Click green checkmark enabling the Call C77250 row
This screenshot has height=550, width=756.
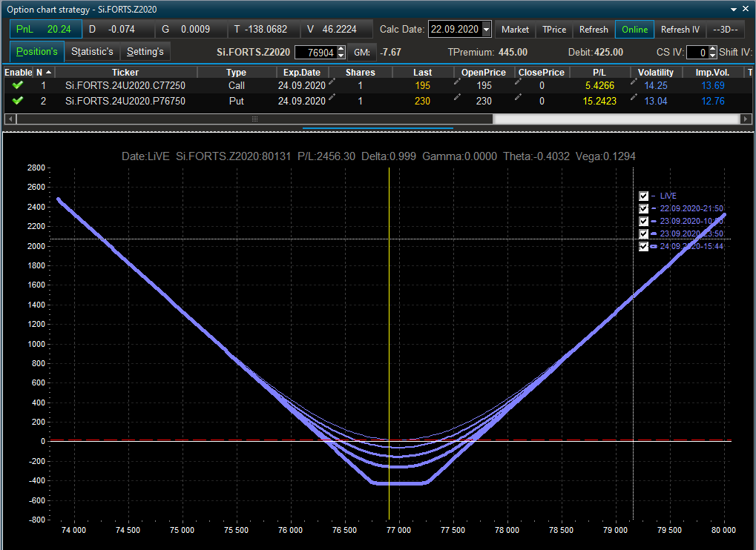click(18, 85)
